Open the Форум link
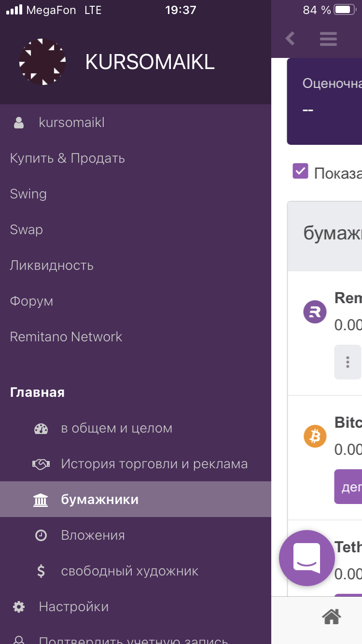Viewport: 362px width, 644px height. pyautogui.click(x=136, y=301)
